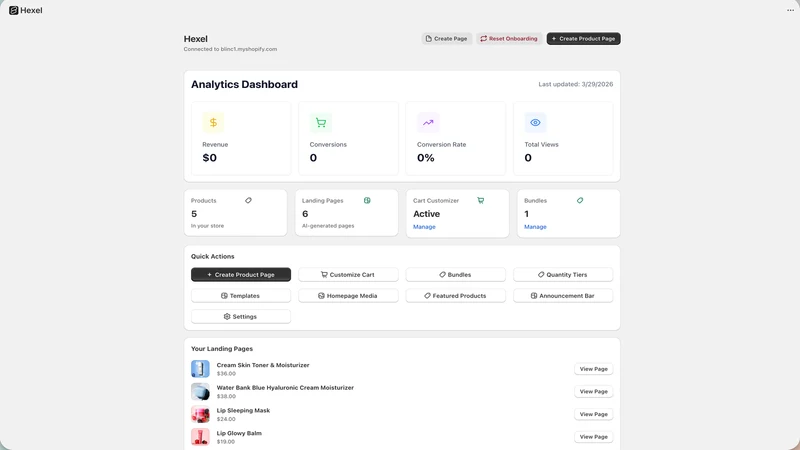Click the Products tag icon

click(x=248, y=201)
